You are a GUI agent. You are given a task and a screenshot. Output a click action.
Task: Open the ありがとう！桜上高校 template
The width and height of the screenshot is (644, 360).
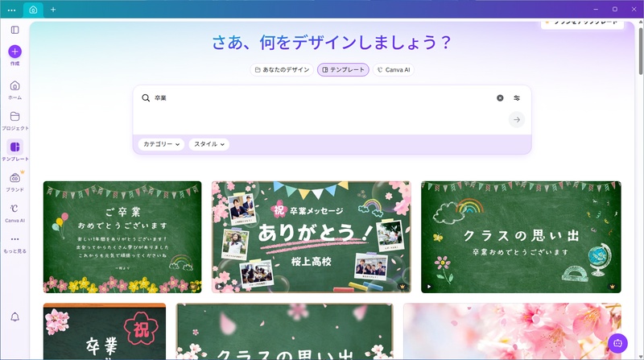click(312, 237)
